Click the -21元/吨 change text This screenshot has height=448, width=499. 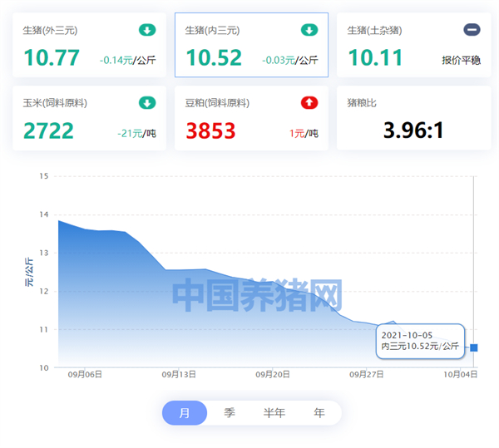(137, 133)
